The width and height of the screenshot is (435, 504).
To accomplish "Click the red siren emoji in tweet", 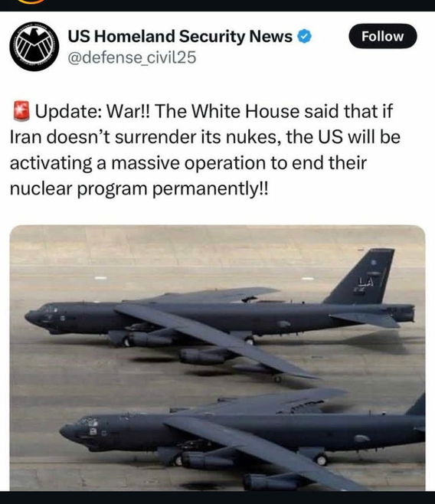I will (21, 111).
